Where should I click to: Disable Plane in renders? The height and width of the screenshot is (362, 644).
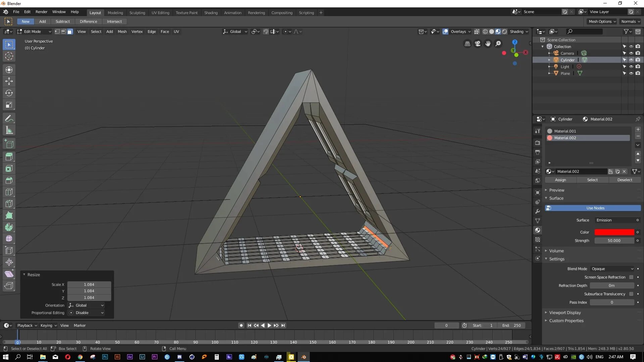pyautogui.click(x=638, y=73)
